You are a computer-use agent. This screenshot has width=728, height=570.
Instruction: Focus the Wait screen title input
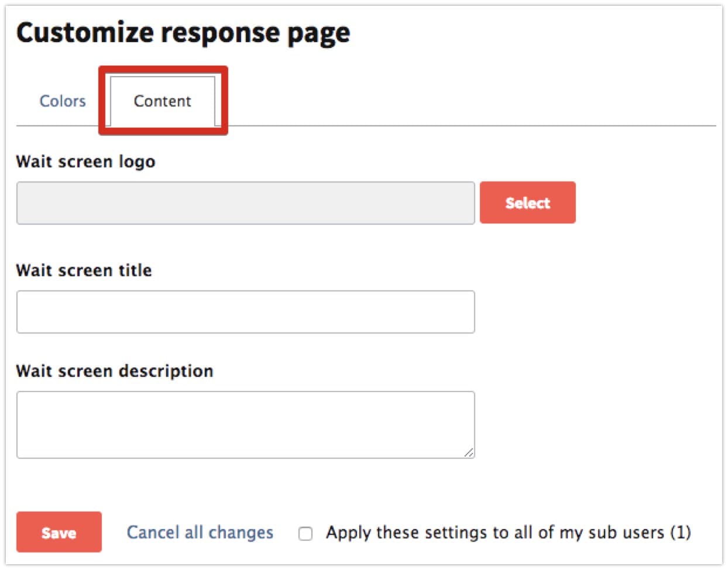pyautogui.click(x=245, y=312)
